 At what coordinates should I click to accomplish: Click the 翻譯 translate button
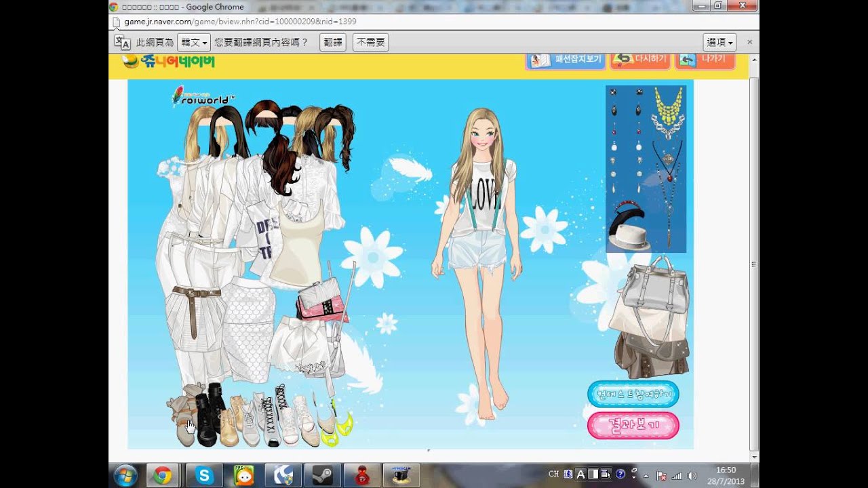click(x=332, y=42)
